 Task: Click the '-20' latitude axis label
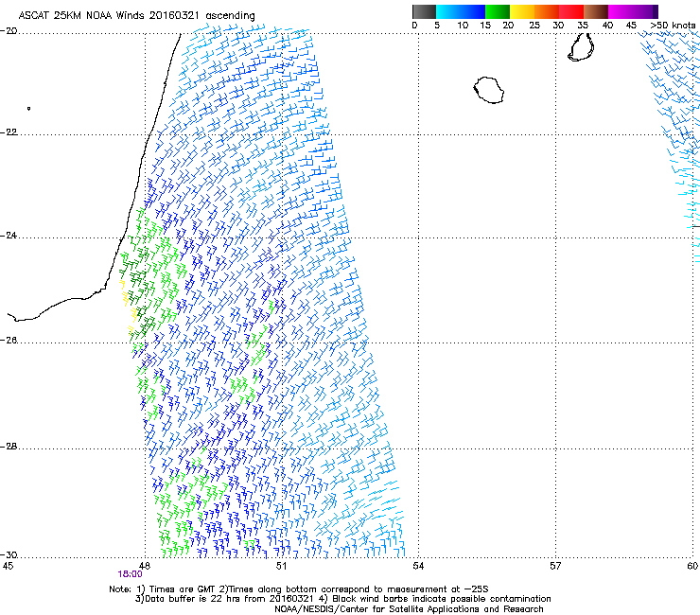9,31
